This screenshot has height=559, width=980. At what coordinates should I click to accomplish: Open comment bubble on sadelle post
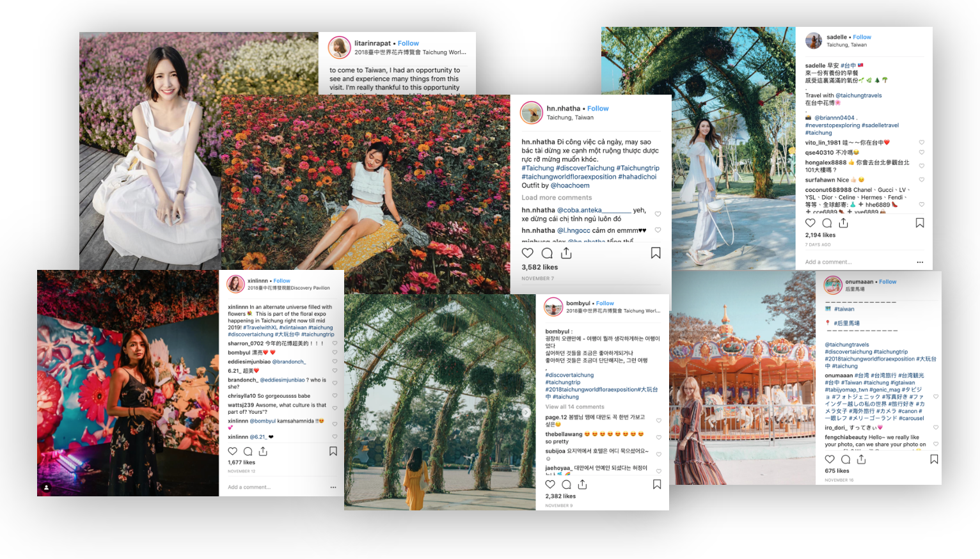[x=826, y=223]
